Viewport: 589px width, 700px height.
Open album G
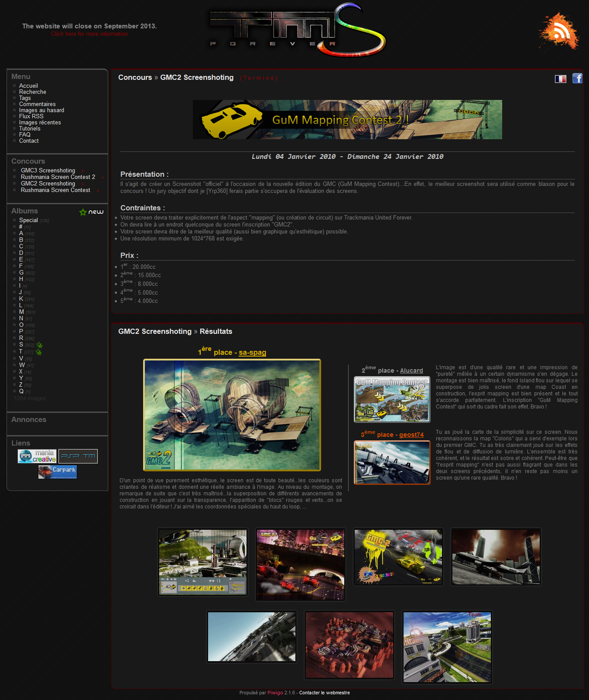tap(21, 272)
